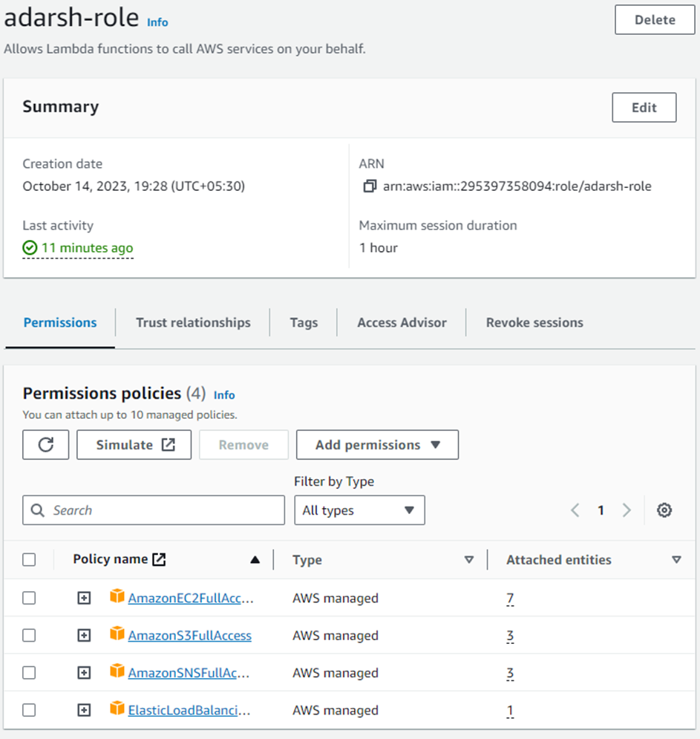Go to next page using the right chevron
Screen dimensions: 700x739
coord(627,510)
